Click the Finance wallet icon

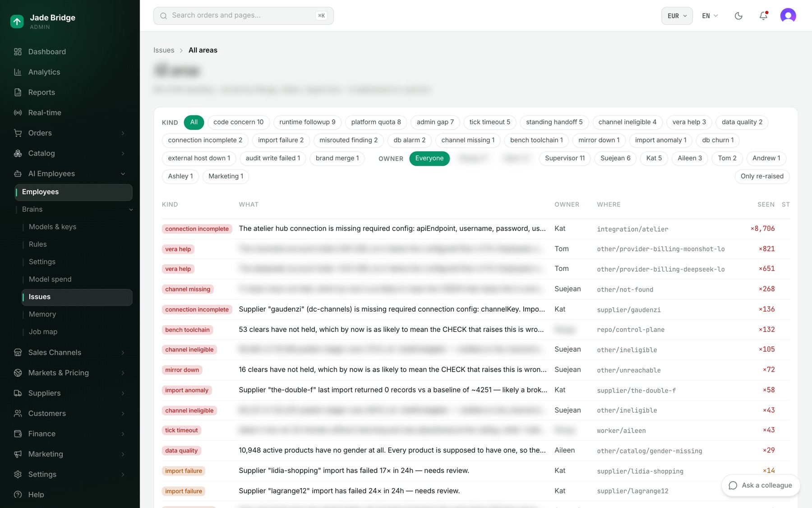pyautogui.click(x=18, y=434)
